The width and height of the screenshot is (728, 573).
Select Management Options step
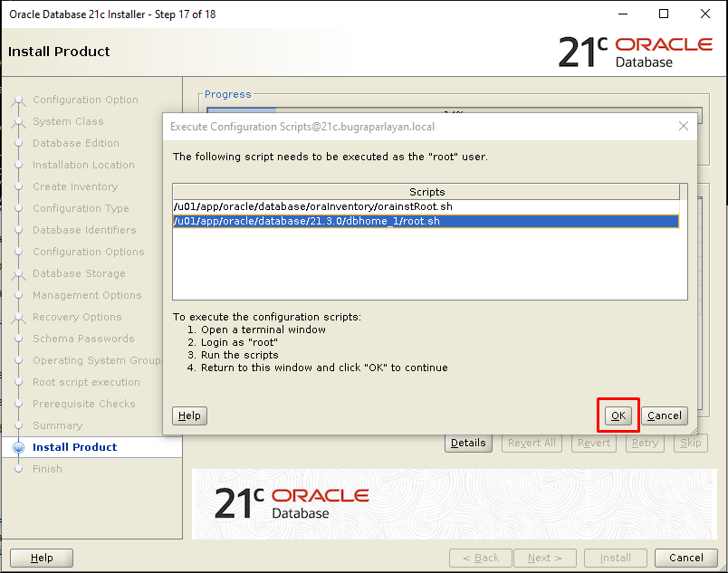pos(87,295)
